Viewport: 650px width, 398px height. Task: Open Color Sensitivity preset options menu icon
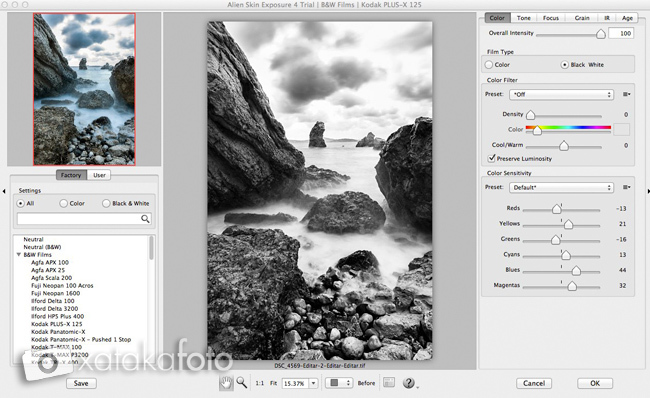[626, 187]
